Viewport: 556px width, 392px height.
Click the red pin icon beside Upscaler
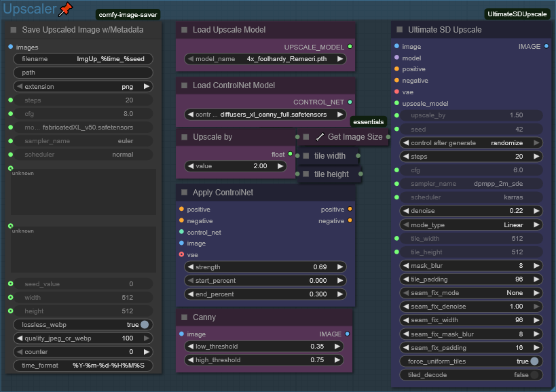click(x=65, y=9)
